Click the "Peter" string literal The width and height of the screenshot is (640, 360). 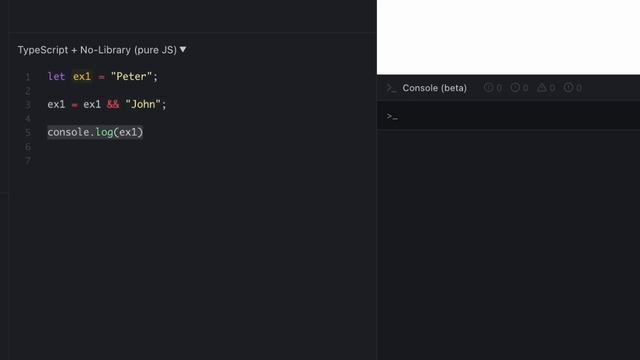click(131, 76)
